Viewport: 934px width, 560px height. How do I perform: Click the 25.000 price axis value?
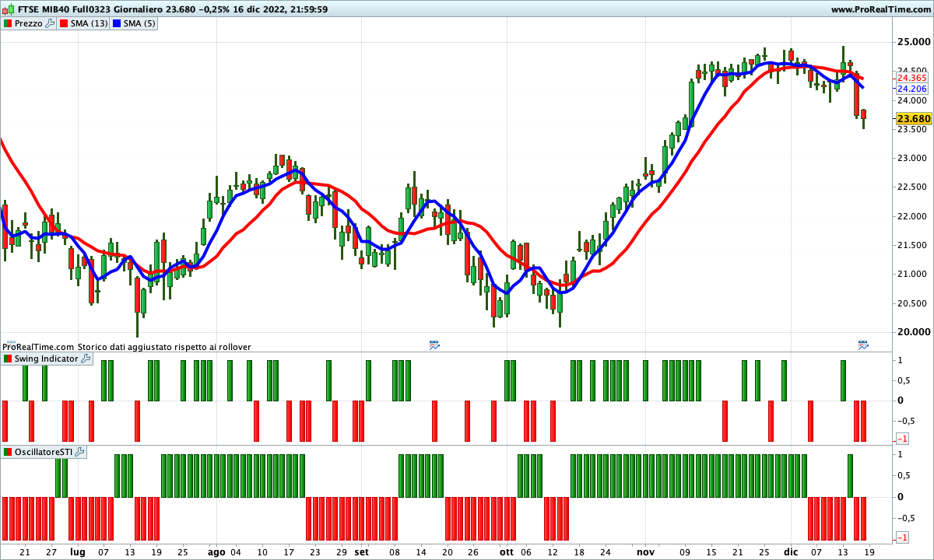pos(913,42)
